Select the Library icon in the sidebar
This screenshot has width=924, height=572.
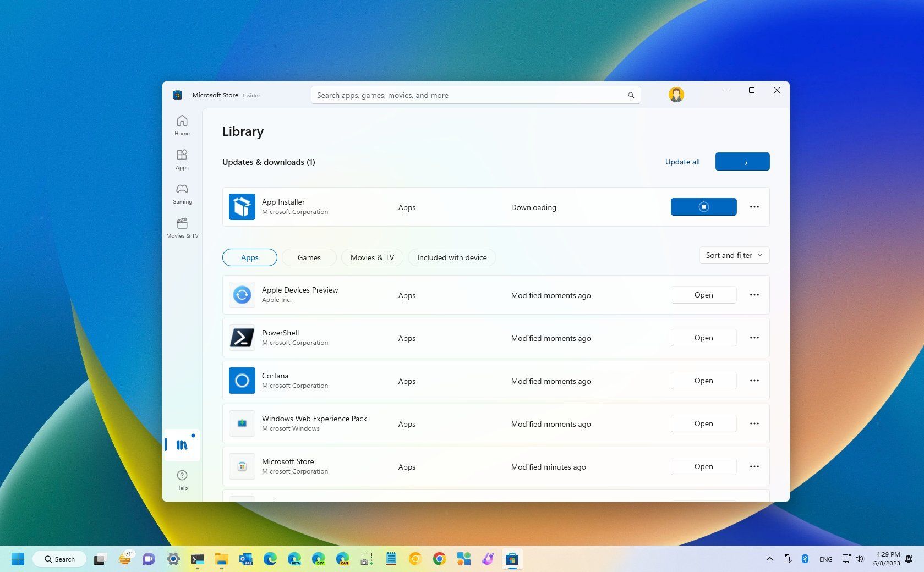click(182, 444)
